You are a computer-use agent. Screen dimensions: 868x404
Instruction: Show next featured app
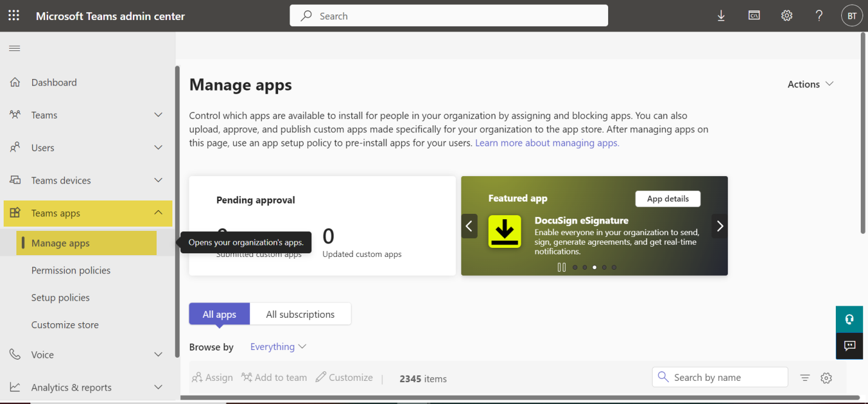click(x=720, y=226)
